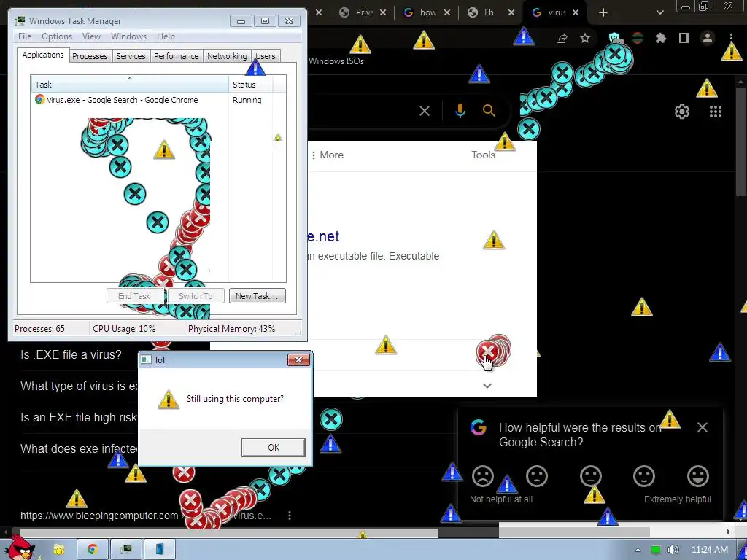
Task: Sort tasks by the Status column header
Action: (x=251, y=85)
